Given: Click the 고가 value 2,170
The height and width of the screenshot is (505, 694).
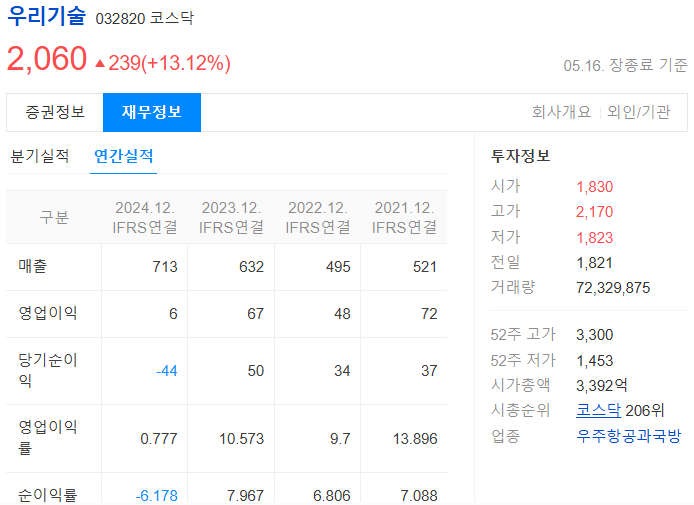Looking at the screenshot, I should point(594,212).
